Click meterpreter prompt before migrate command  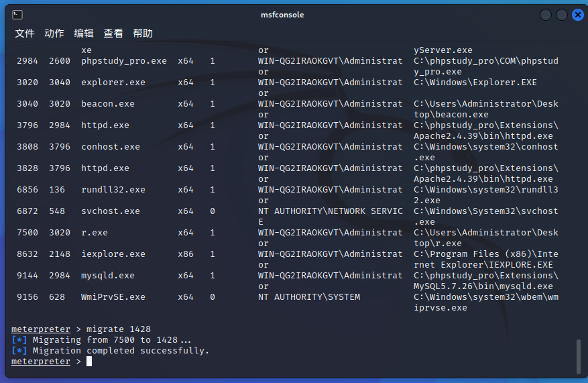pos(40,329)
